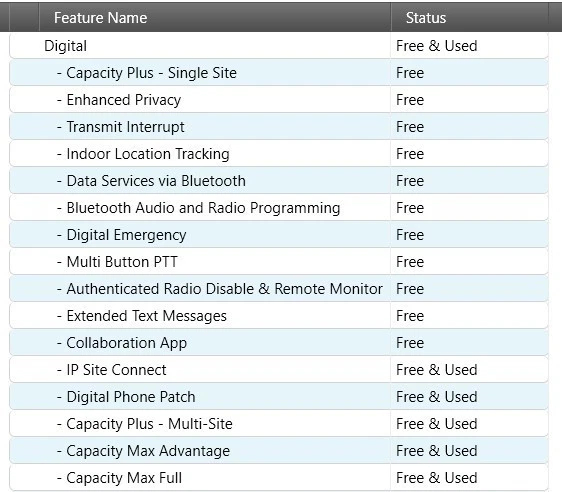Select Authenticated Radio Disable & Remote Monitor
The height and width of the screenshot is (492, 562).
click(279, 289)
